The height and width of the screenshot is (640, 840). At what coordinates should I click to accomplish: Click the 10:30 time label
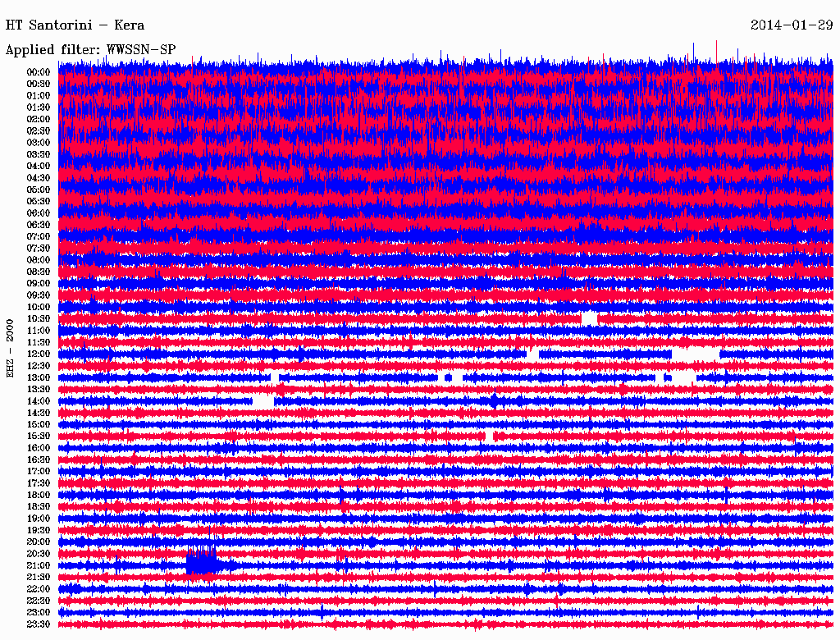click(39, 318)
